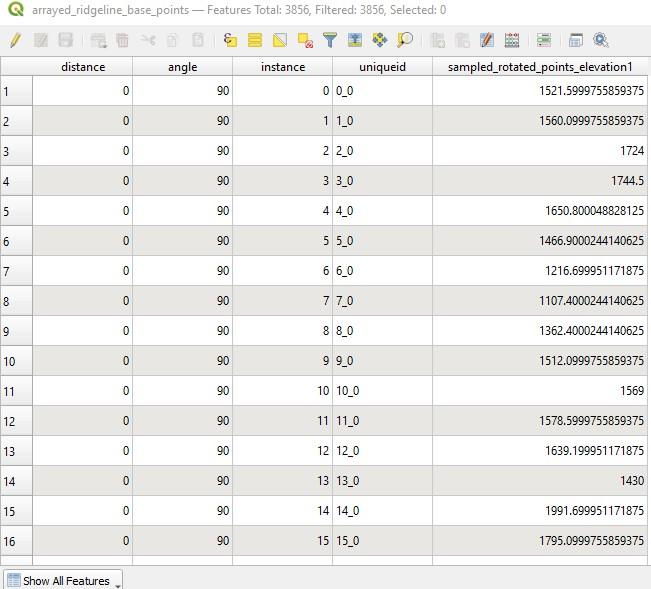Select row 12 via its row header

click(16, 421)
